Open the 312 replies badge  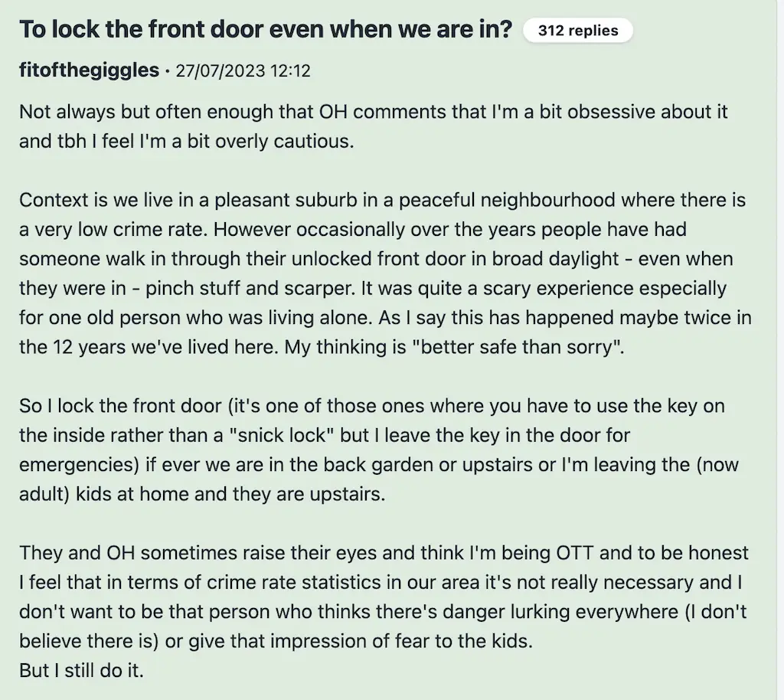coord(578,31)
